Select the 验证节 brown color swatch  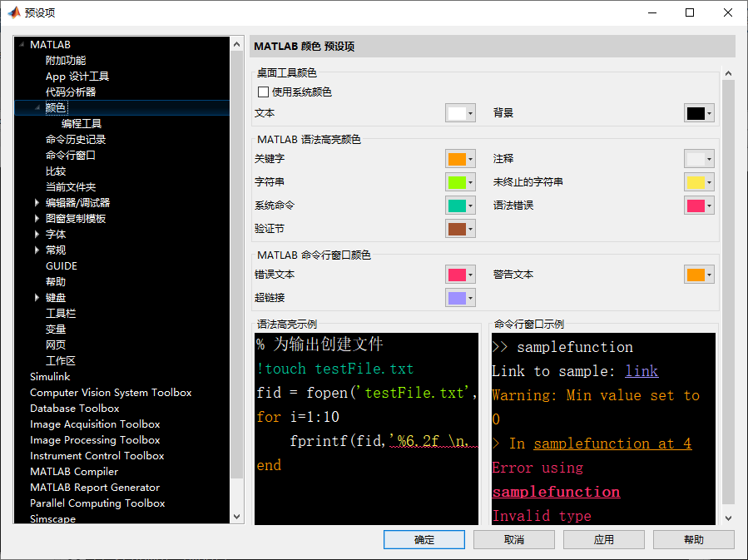click(x=458, y=228)
